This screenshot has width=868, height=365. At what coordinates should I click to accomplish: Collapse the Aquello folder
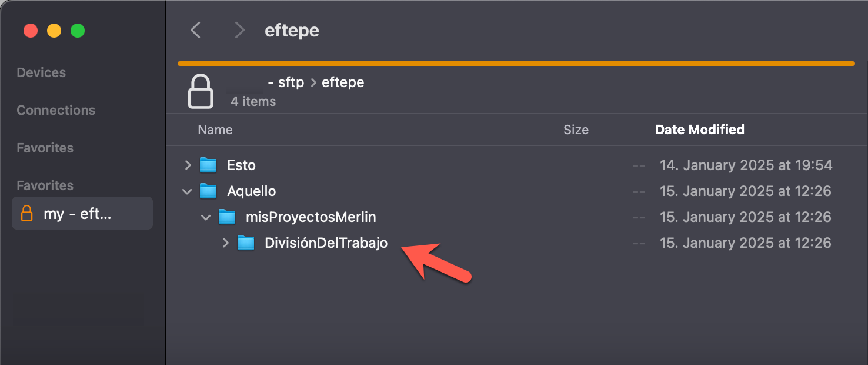click(188, 191)
